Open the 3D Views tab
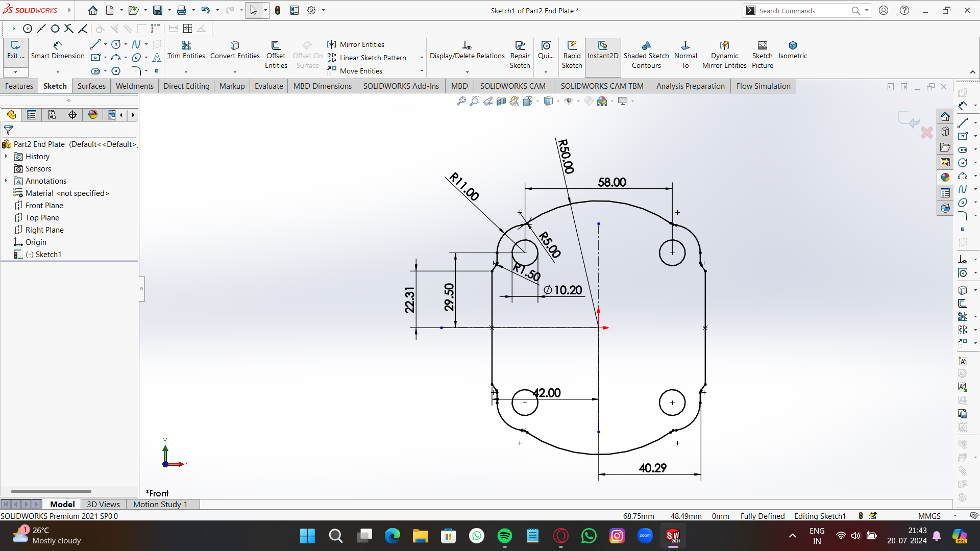980x551 pixels. coord(103,504)
